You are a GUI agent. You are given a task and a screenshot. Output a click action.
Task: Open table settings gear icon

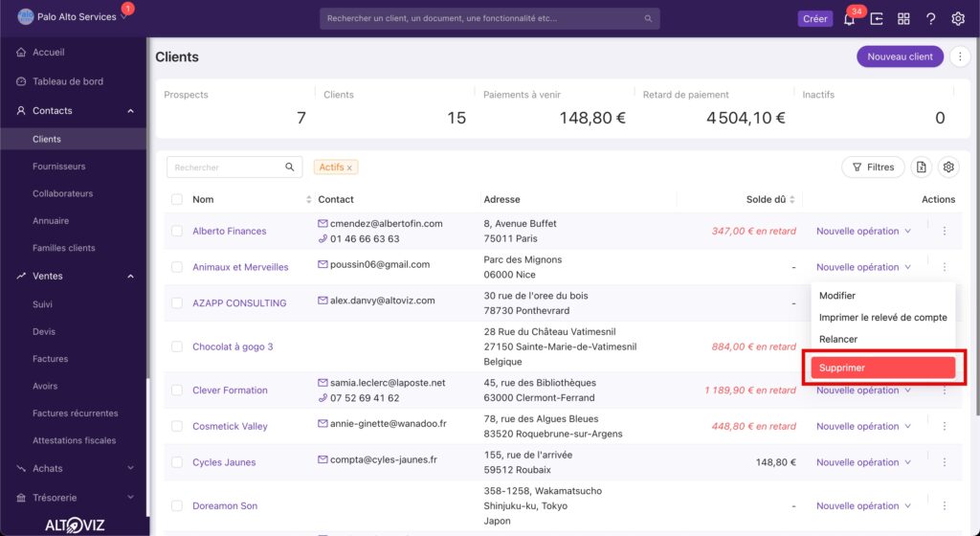(x=948, y=167)
